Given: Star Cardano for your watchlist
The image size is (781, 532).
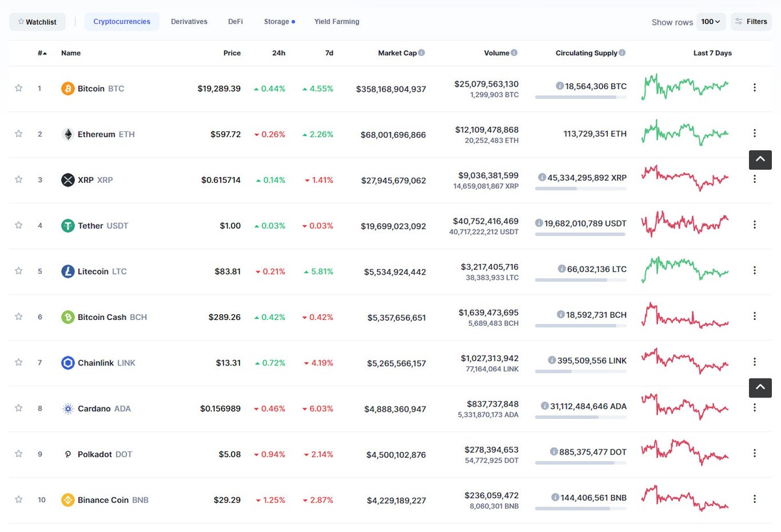Looking at the screenshot, I should click(18, 408).
